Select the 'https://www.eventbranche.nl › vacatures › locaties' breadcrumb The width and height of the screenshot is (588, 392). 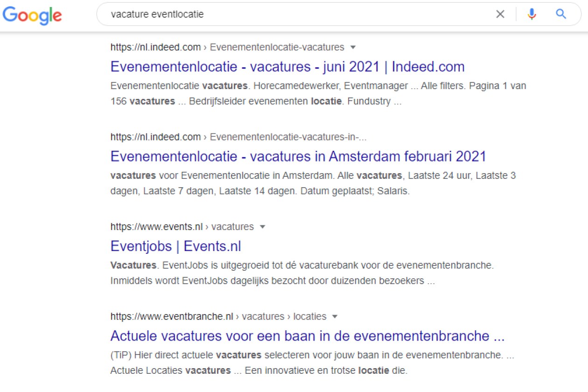[x=218, y=316]
